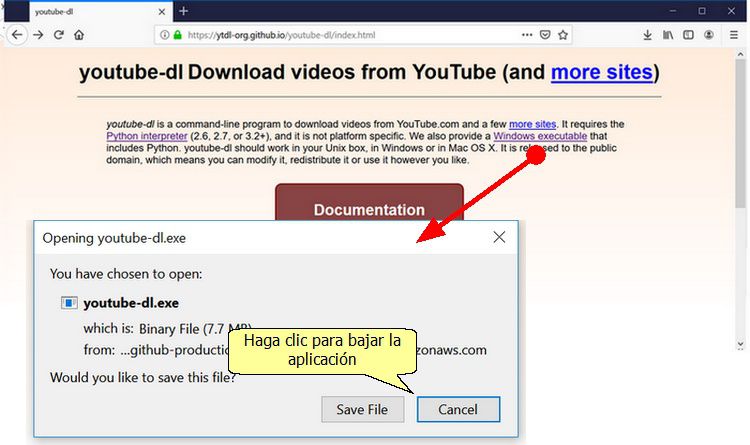
Task: Open the downloads panel arrow icon
Action: pyautogui.click(x=647, y=35)
